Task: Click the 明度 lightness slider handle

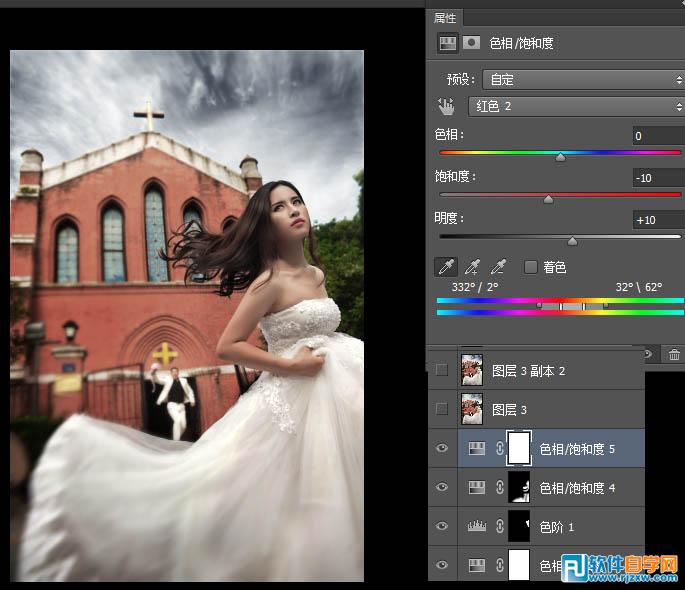Action: coord(572,242)
